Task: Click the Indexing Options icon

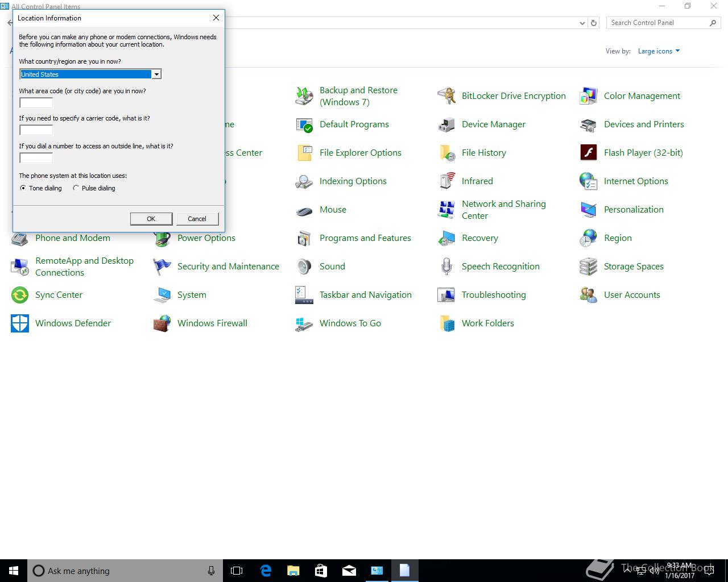Action: tap(304, 181)
